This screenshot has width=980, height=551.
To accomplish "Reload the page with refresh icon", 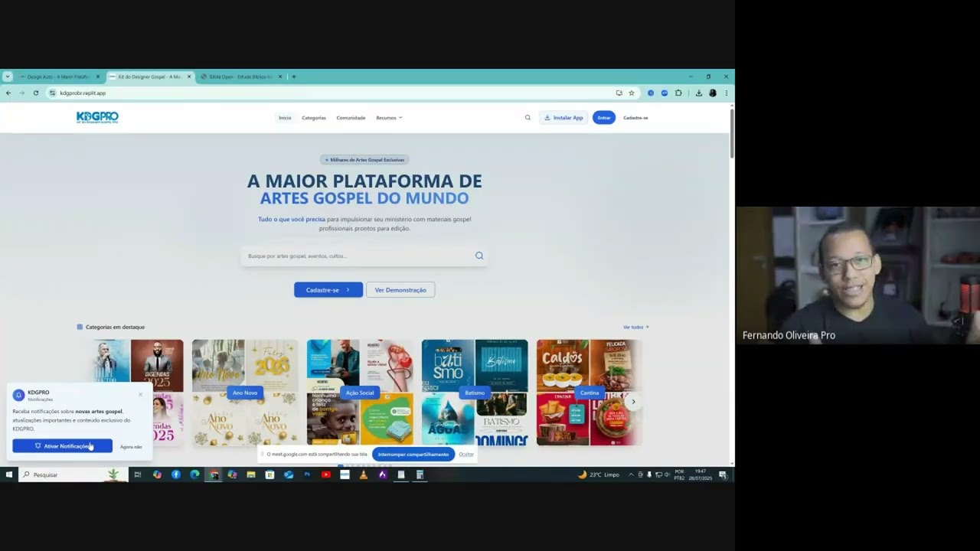I will coord(35,93).
